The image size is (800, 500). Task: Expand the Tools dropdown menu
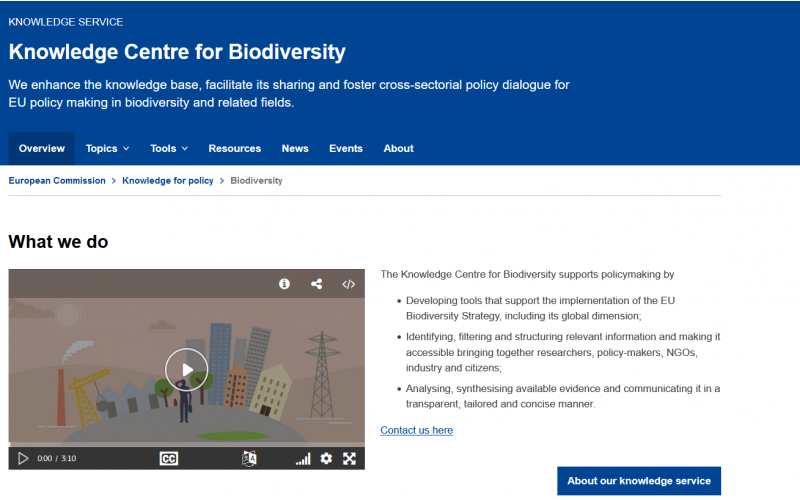169,148
